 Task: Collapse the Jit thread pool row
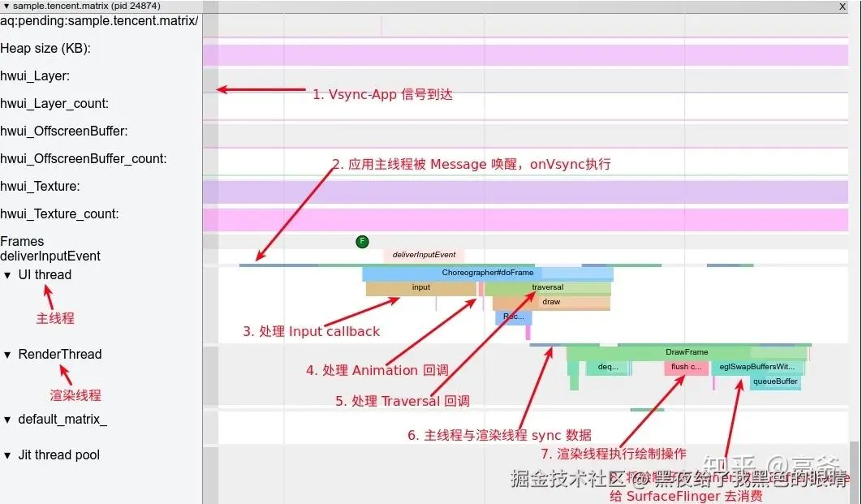(x=7, y=455)
